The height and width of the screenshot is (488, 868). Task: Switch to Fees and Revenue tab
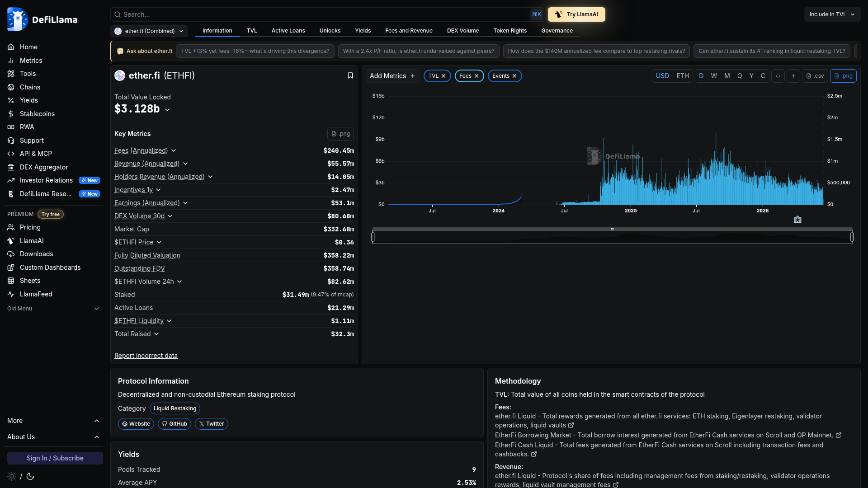409,31
